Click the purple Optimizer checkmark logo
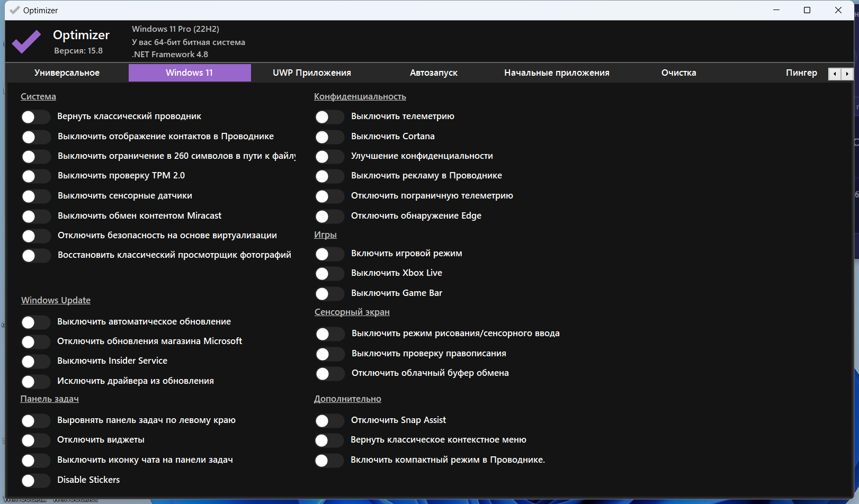The image size is (859, 504). [26, 42]
